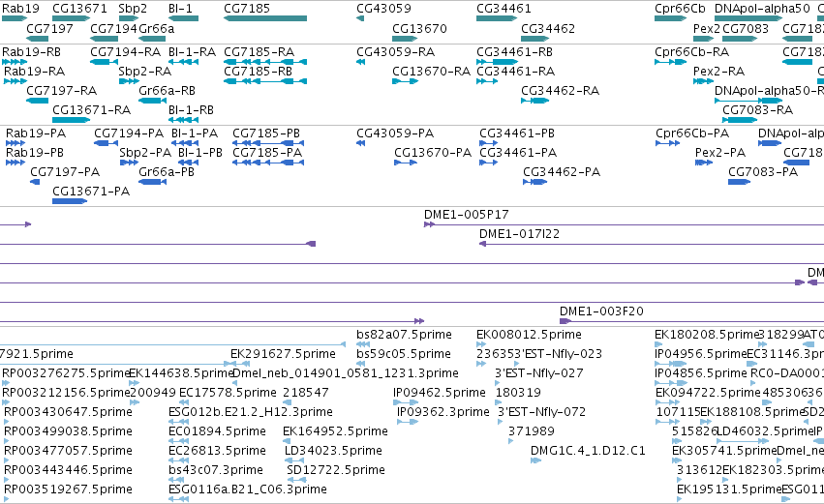Open protein BI-1-PA
The height and width of the screenshot is (504, 824).
point(194,133)
